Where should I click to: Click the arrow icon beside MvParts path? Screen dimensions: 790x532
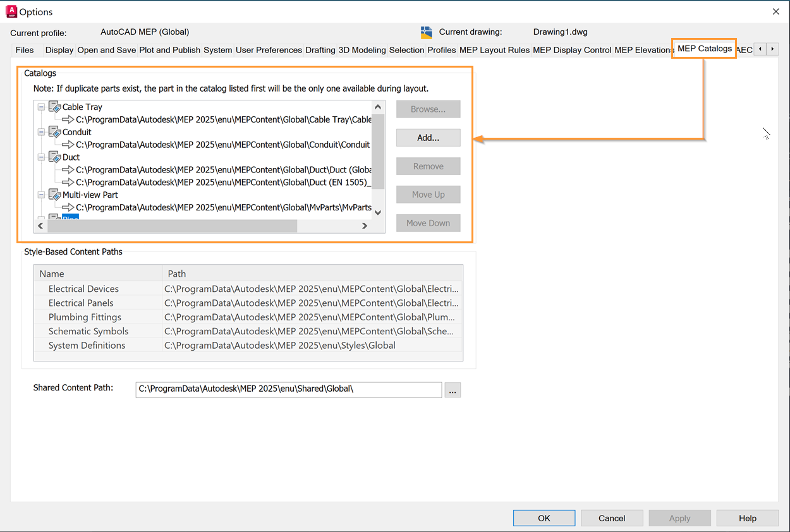click(68, 207)
